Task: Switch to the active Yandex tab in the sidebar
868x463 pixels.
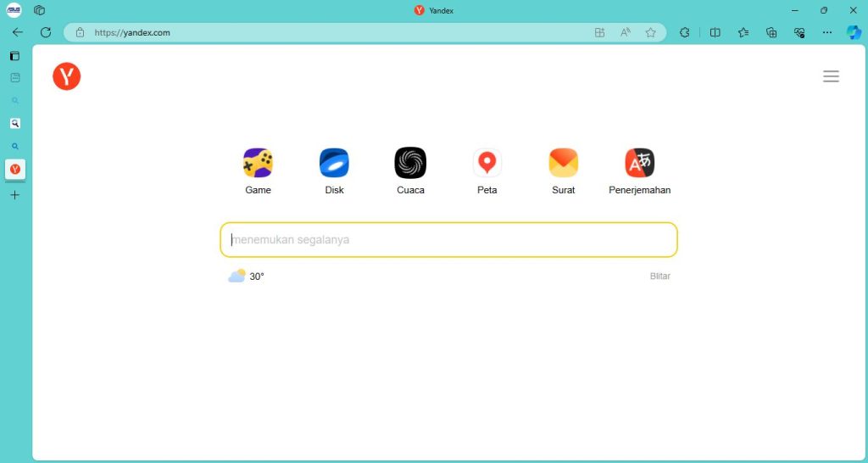Action: [x=14, y=170]
